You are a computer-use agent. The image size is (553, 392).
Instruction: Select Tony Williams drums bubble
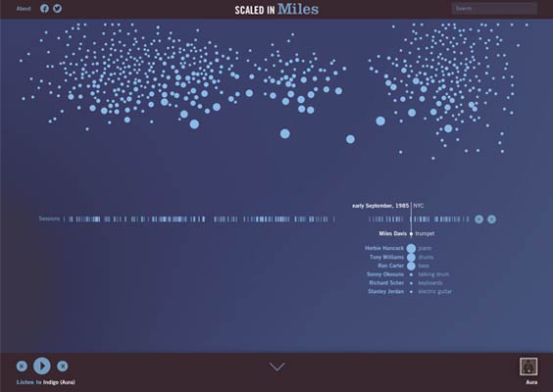[x=411, y=257]
